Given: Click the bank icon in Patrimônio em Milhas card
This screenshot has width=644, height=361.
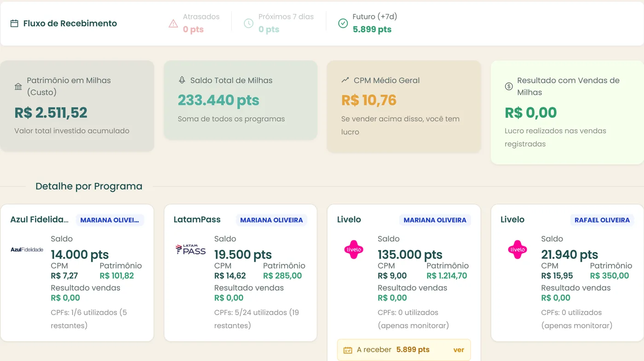Looking at the screenshot, I should coord(18,86).
